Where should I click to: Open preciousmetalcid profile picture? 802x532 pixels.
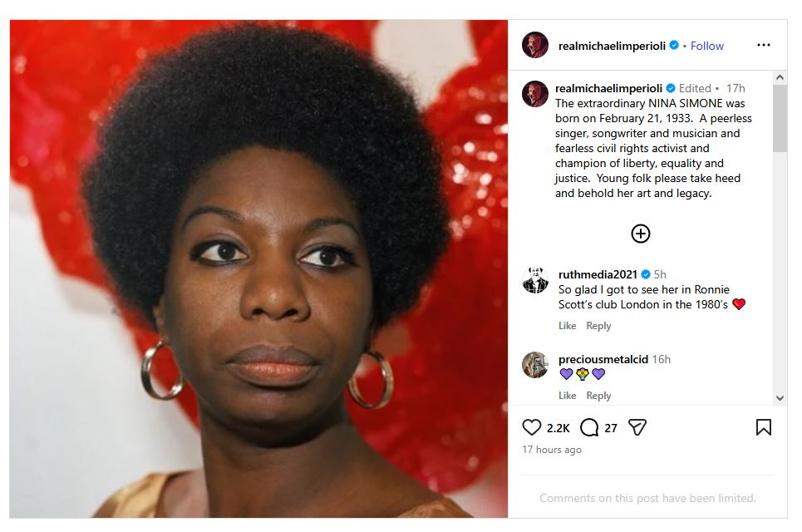click(535, 365)
